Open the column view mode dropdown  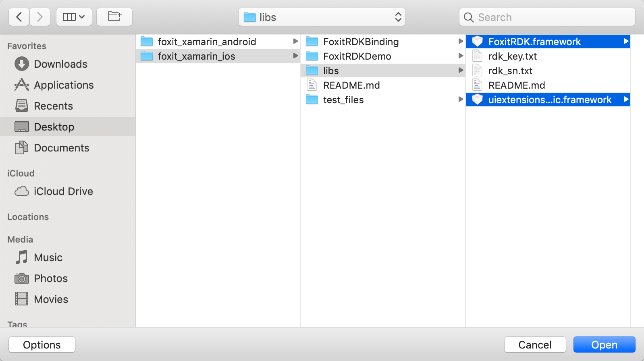[x=74, y=17]
